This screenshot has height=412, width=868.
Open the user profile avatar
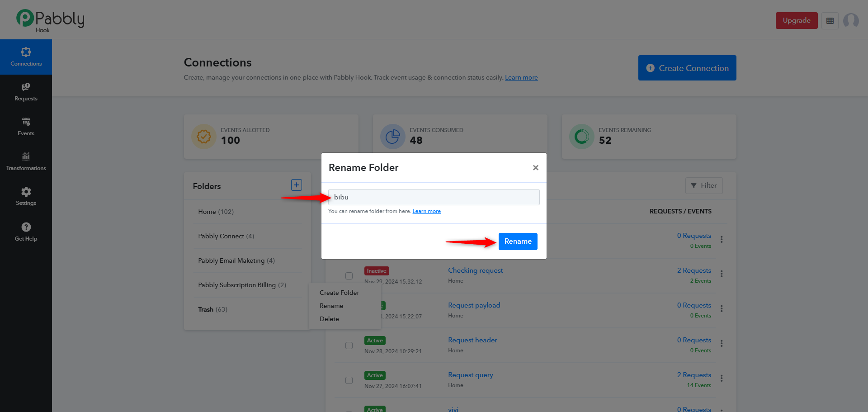pyautogui.click(x=851, y=21)
